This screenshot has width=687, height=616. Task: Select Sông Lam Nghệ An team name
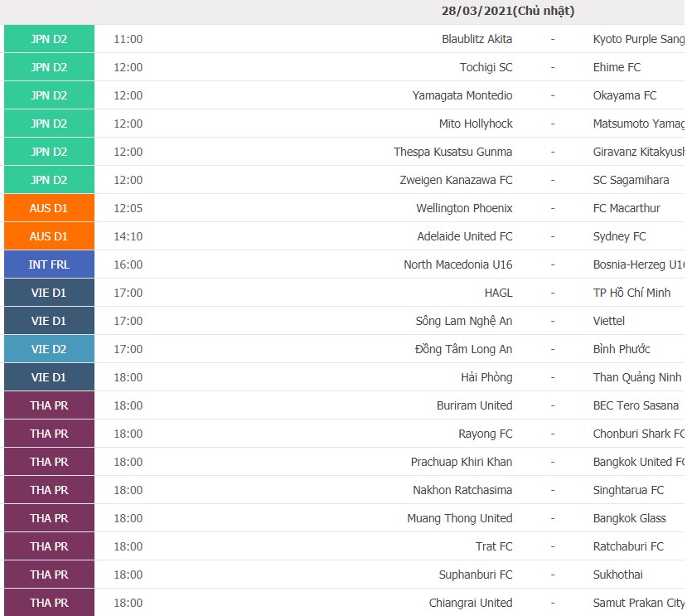[x=463, y=321]
